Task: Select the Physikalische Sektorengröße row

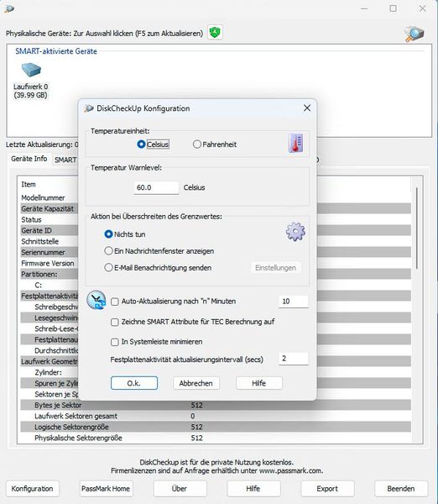Action: (x=216, y=438)
